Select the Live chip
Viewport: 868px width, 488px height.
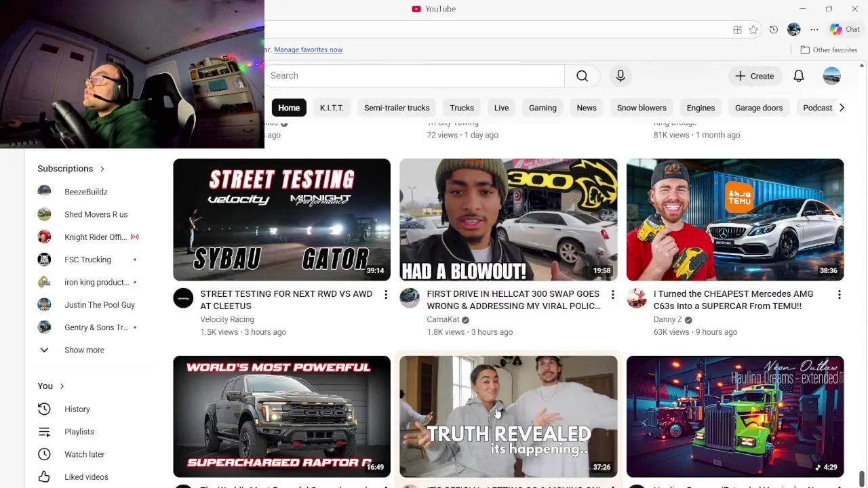pos(501,108)
